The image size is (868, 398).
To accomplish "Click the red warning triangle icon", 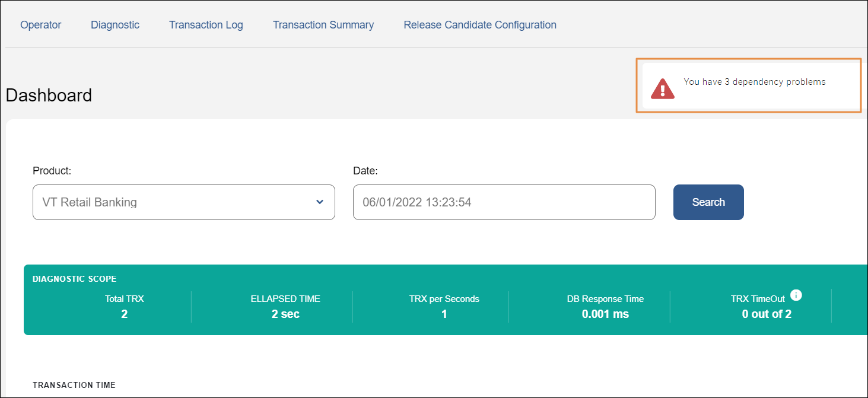I will coord(662,88).
